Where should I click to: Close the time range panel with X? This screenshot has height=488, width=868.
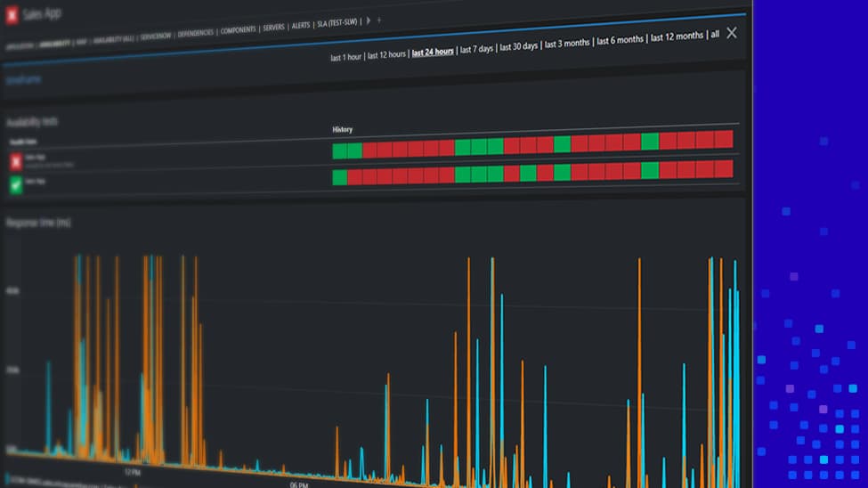(x=732, y=33)
